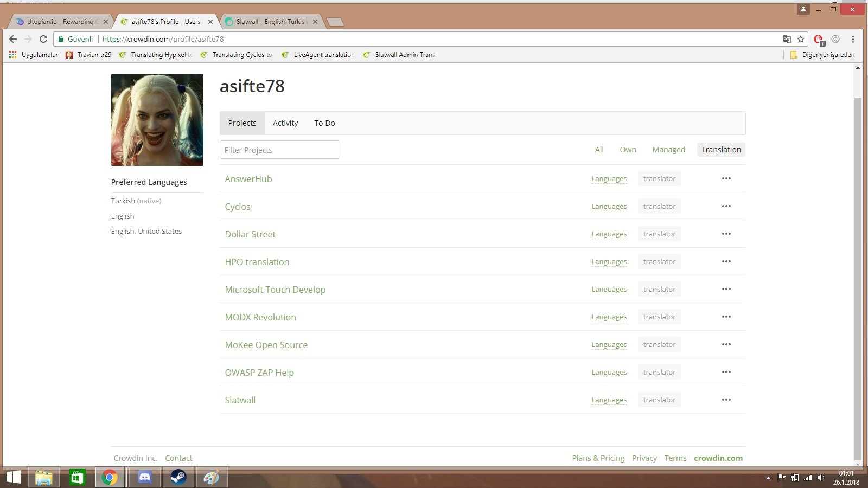
Task: Click the page vertical scrollbar
Action: coord(858,278)
